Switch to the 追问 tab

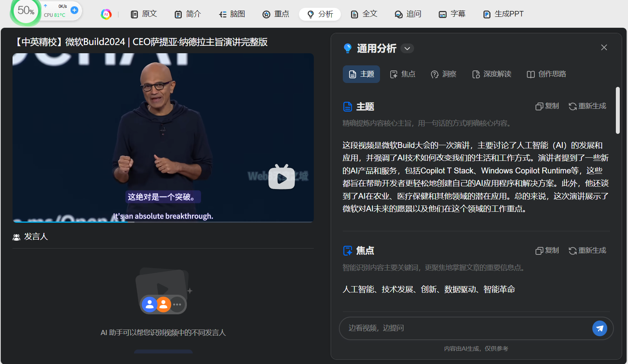(x=408, y=14)
